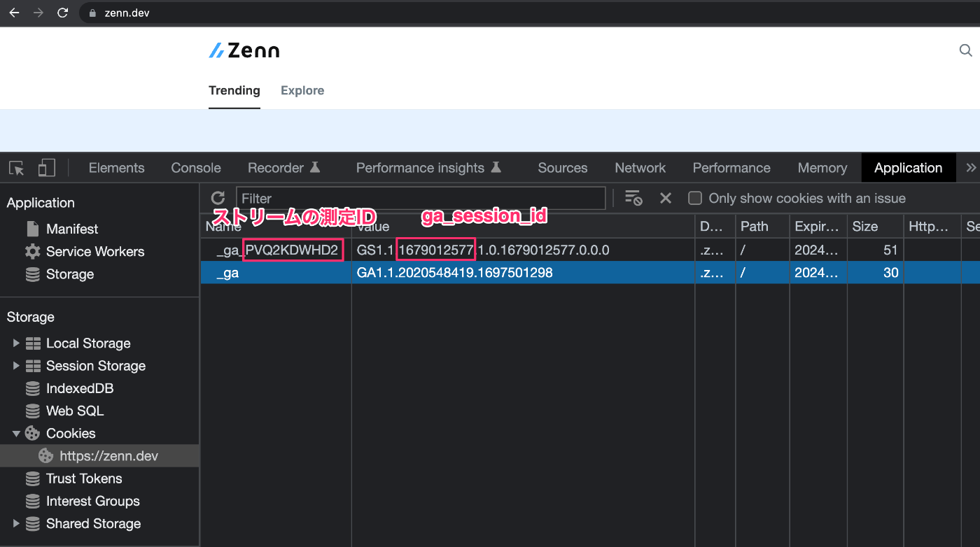This screenshot has width=980, height=547.
Task: Click the zenn.dev address bar URL
Action: pyautogui.click(x=127, y=13)
